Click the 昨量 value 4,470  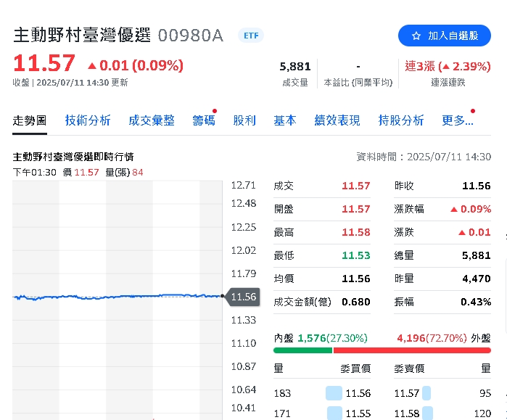pos(477,279)
